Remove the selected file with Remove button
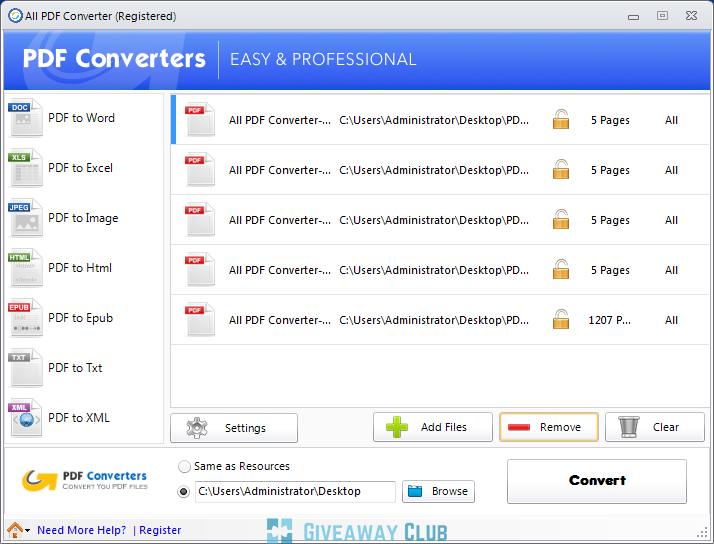 [549, 427]
